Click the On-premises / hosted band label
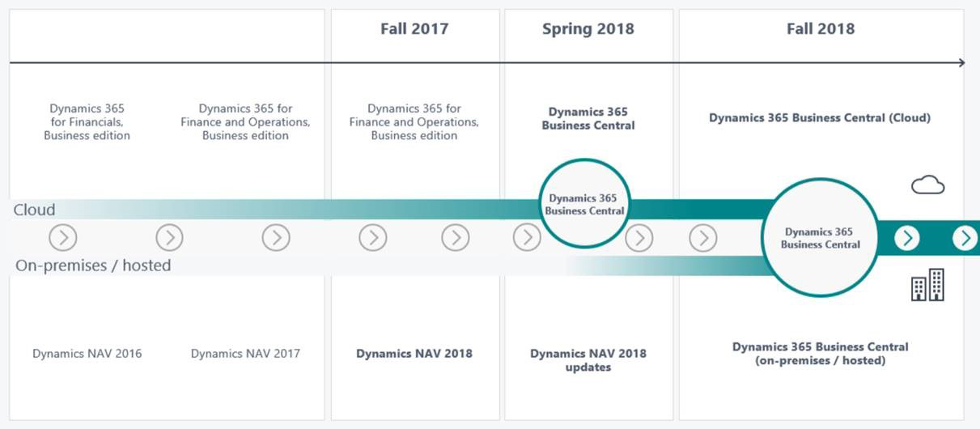The image size is (980, 429). [92, 265]
